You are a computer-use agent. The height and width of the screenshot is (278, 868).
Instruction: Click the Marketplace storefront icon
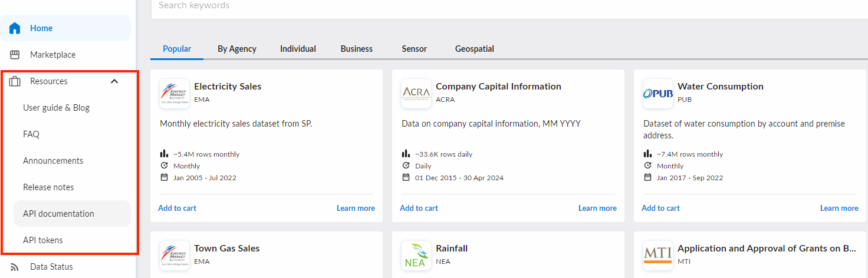point(15,55)
